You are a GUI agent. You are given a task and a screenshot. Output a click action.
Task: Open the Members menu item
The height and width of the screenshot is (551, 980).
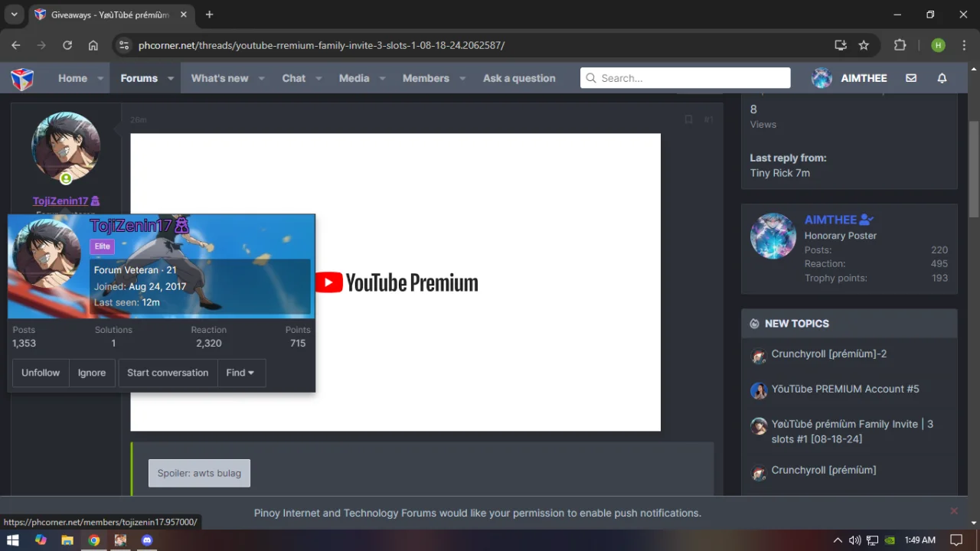coord(426,78)
